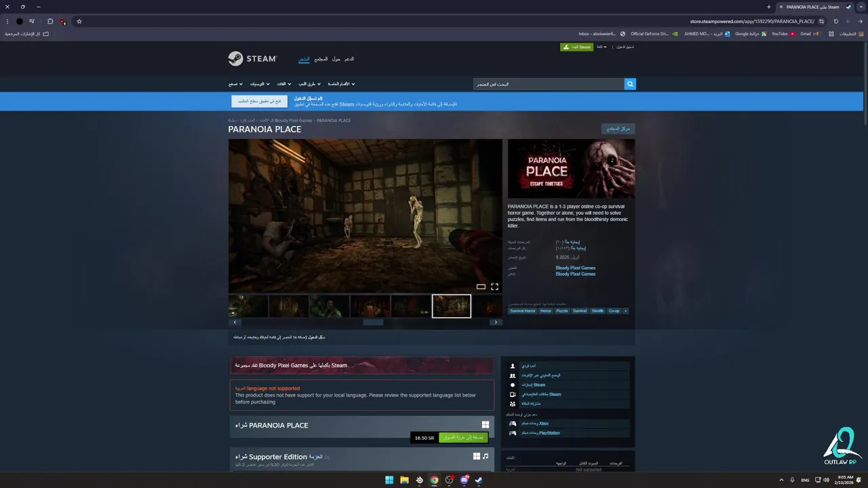Expand the second store navigation dropdown from left
Viewport: 868px width, 488px height.
click(x=259, y=84)
